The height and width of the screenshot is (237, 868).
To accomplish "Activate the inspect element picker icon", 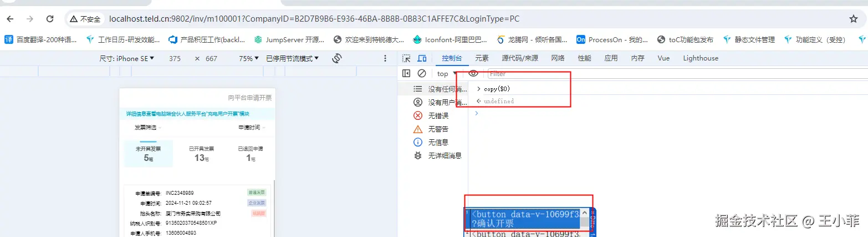I will [406, 58].
